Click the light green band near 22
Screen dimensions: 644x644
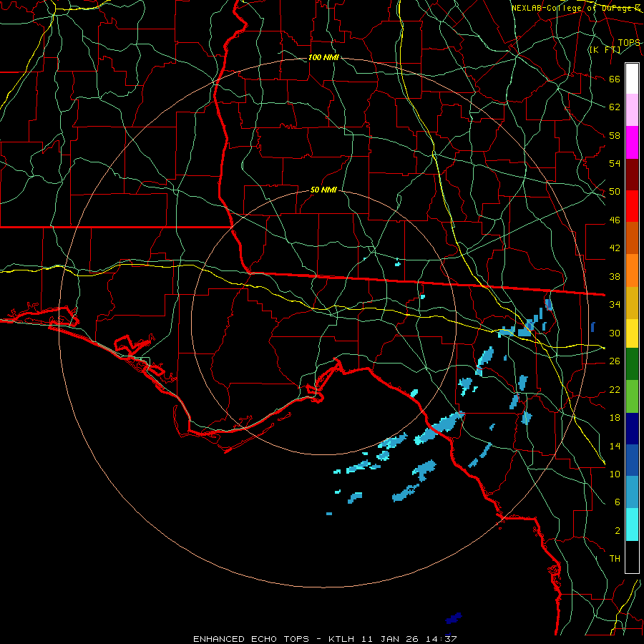pyautogui.click(x=632, y=396)
